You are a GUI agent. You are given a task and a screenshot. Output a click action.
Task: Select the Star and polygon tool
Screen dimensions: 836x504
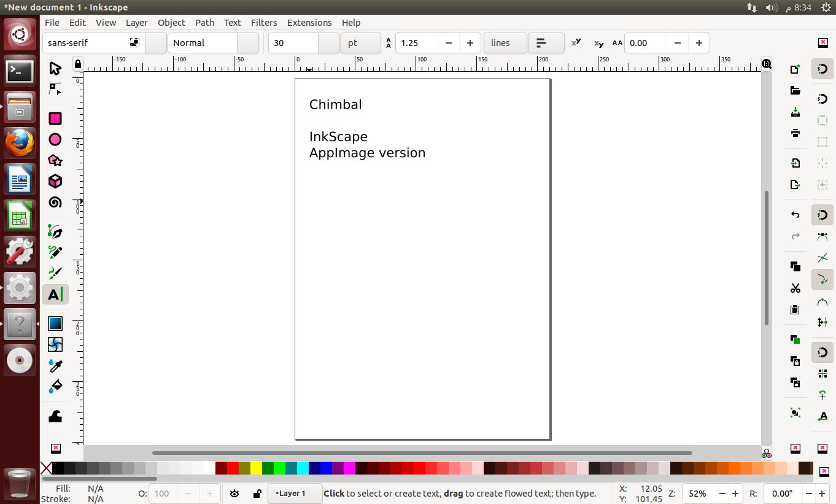pos(55,160)
